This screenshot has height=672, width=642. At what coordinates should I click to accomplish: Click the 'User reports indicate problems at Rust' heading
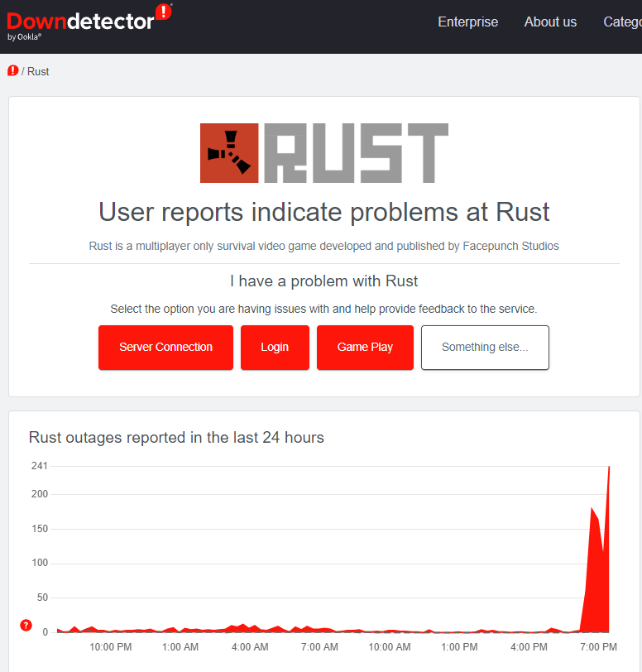[x=324, y=212]
